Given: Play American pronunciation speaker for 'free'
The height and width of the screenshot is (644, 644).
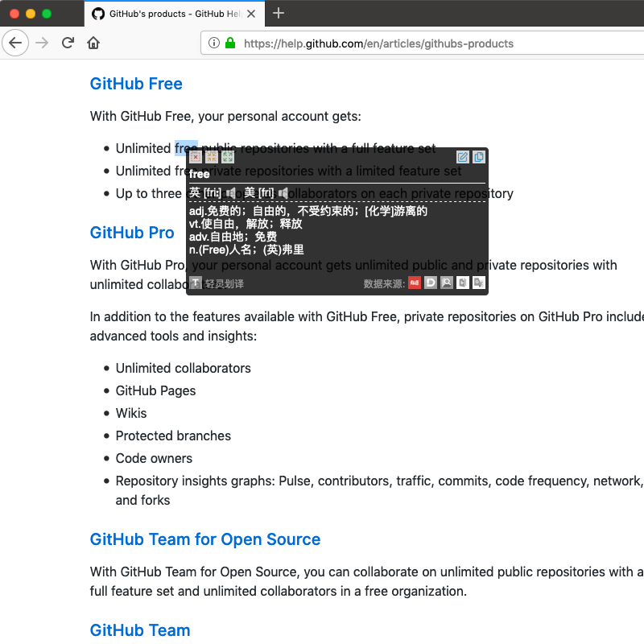Looking at the screenshot, I should pos(283,192).
